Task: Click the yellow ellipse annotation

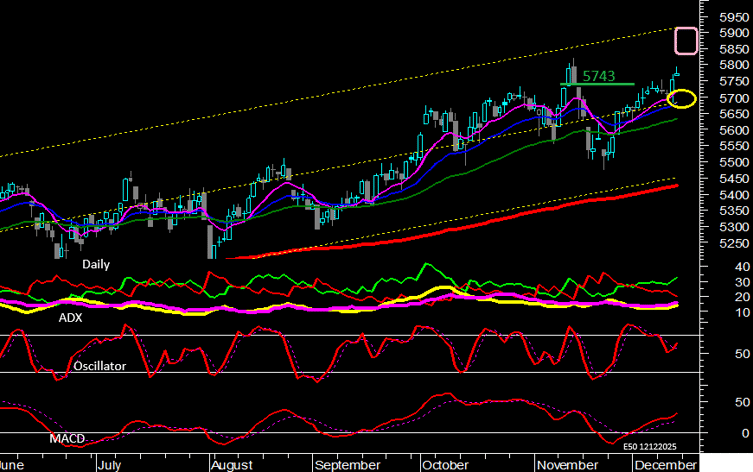Action: [x=683, y=97]
